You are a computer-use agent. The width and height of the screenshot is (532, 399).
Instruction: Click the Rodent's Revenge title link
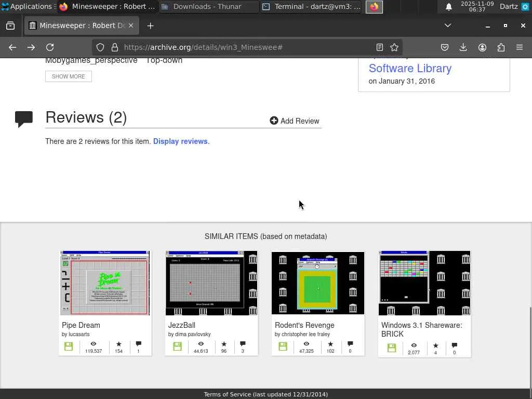click(x=304, y=325)
